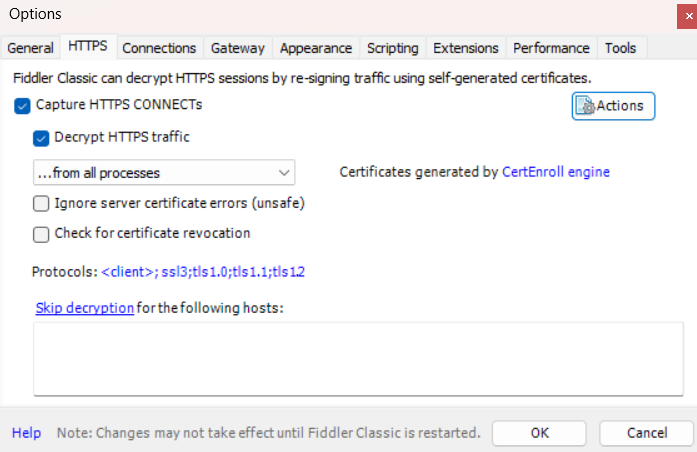Screen dimensions: 697x452
Task: Switch to the Performance tab
Action: click(x=551, y=48)
